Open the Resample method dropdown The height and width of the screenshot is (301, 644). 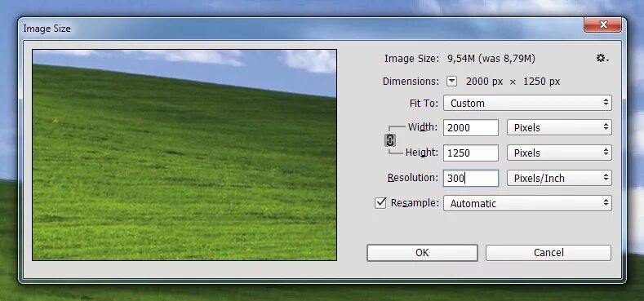pos(527,203)
